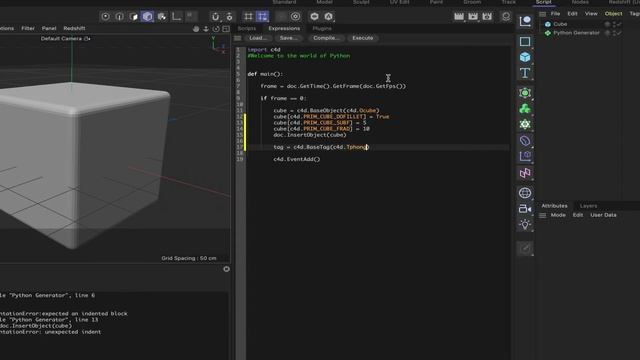Click the Execute button
640x360 pixels.
pyautogui.click(x=362, y=38)
